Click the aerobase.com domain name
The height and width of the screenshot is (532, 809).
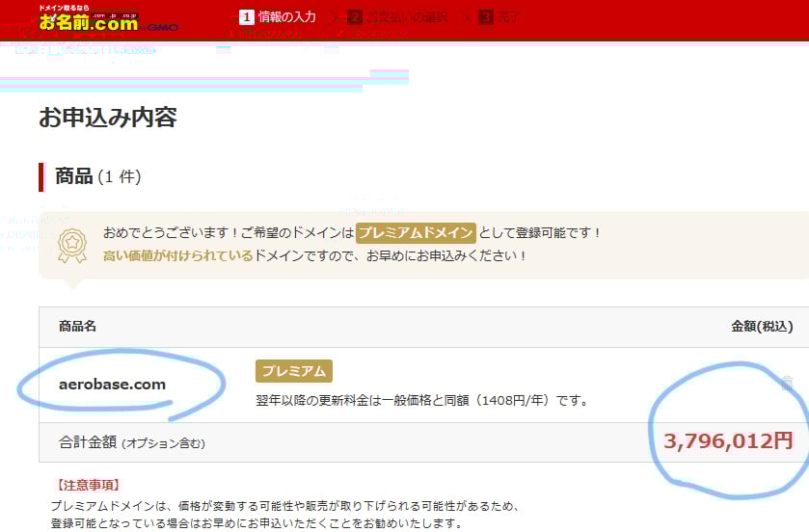coord(112,384)
